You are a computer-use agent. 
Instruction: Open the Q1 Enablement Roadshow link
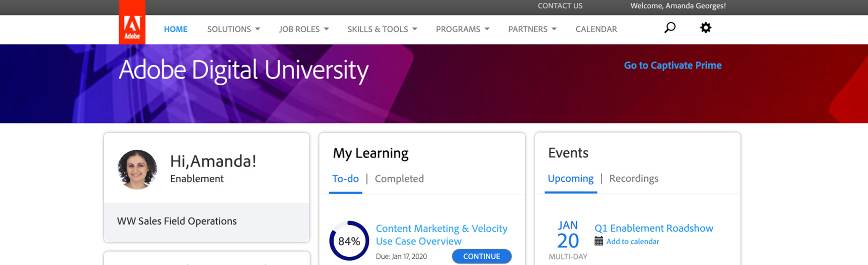(653, 228)
